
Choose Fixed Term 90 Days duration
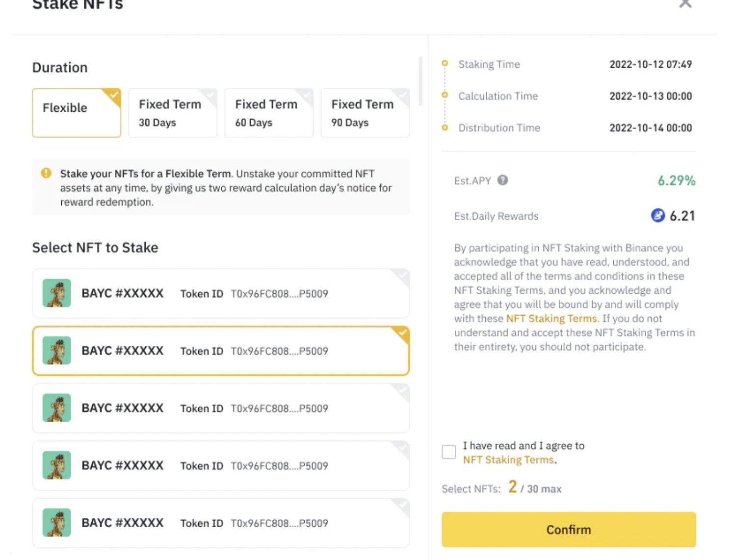[365, 113]
